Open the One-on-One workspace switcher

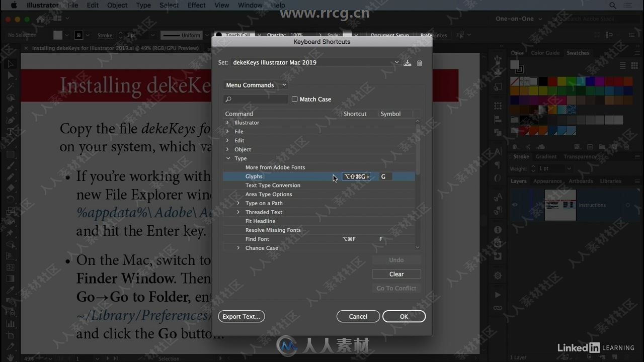point(518,19)
